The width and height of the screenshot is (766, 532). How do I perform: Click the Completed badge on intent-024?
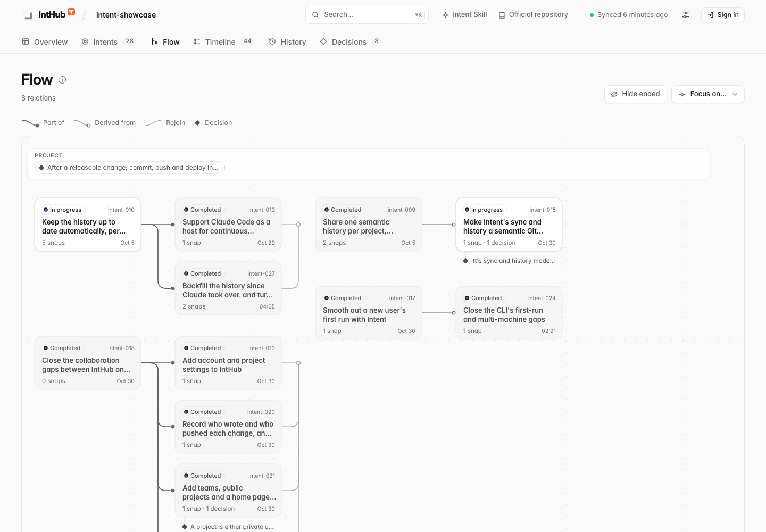pyautogui.click(x=483, y=298)
